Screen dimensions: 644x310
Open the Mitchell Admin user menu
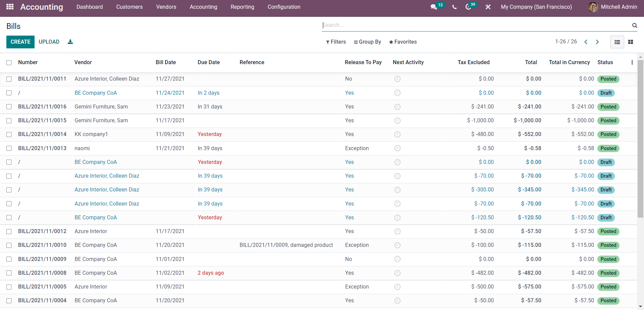612,7
